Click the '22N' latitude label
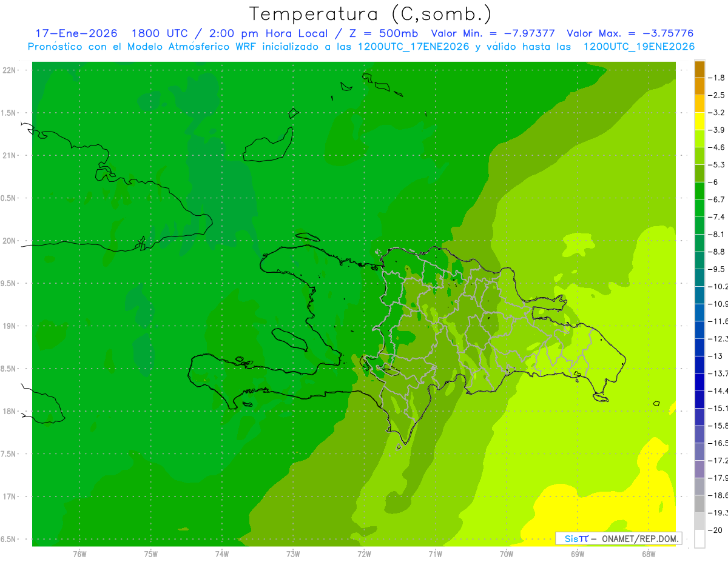Image resolution: width=728 pixels, height=562 pixels. pyautogui.click(x=10, y=70)
